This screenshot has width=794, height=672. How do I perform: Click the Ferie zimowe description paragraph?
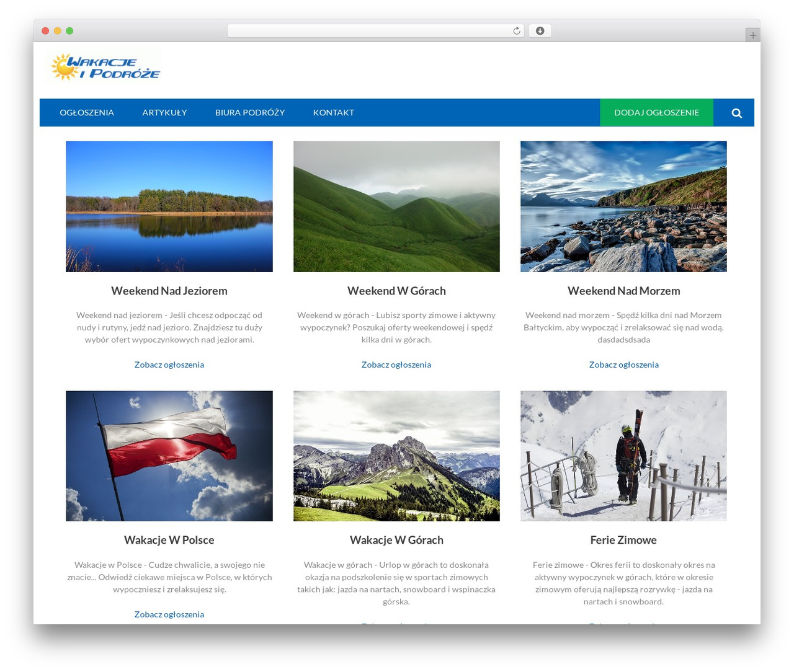(623, 583)
